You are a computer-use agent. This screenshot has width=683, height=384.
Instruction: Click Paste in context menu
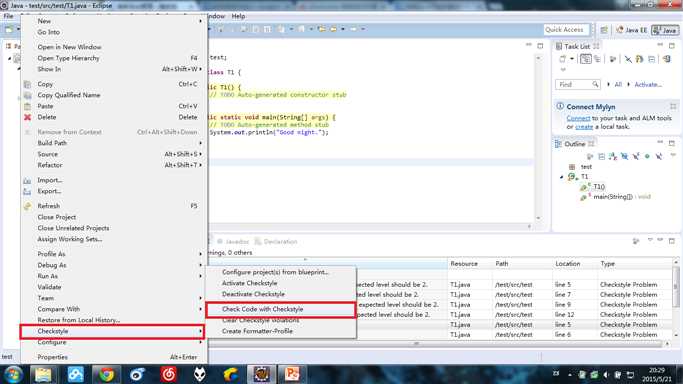click(x=114, y=106)
